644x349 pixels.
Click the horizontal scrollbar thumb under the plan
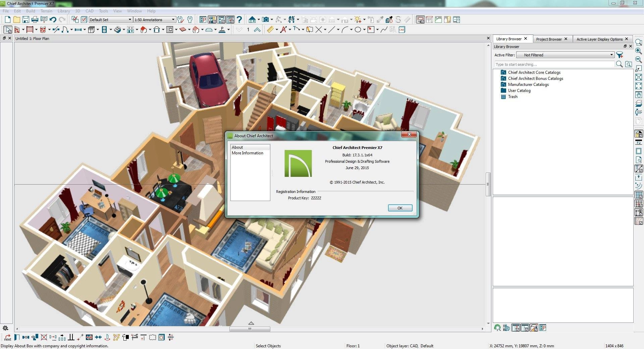(x=250, y=329)
